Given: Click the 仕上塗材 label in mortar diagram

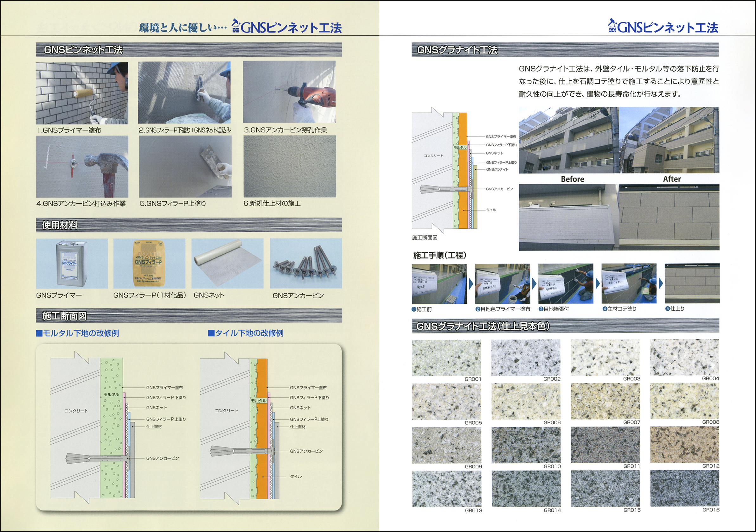Looking at the screenshot, I should click(x=154, y=426).
